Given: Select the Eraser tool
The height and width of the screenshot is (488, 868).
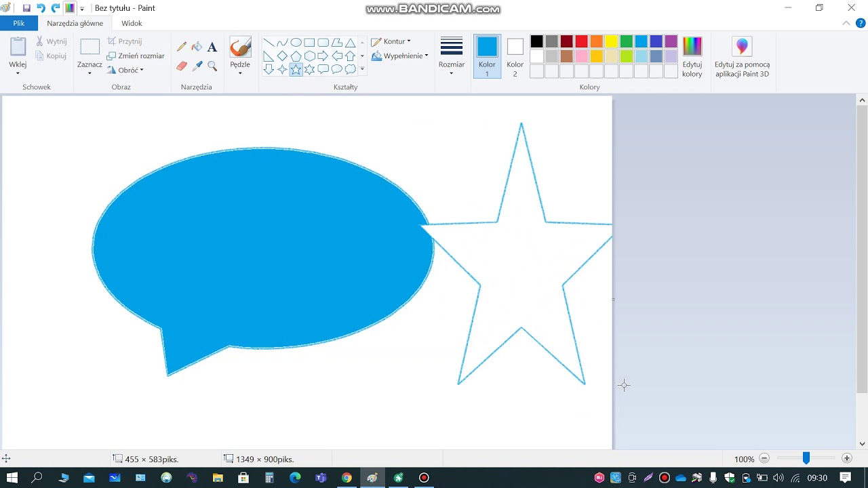Looking at the screenshot, I should (x=182, y=66).
